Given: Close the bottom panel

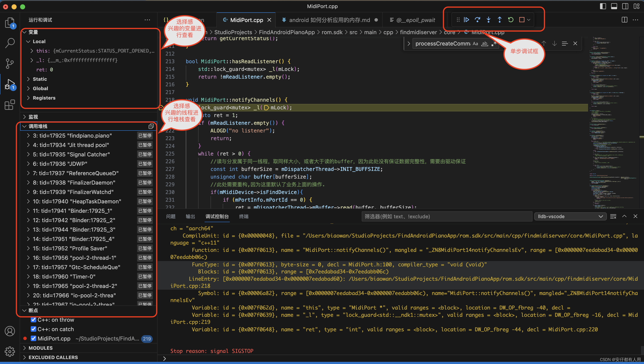Looking at the screenshot, I should pyautogui.click(x=635, y=216).
